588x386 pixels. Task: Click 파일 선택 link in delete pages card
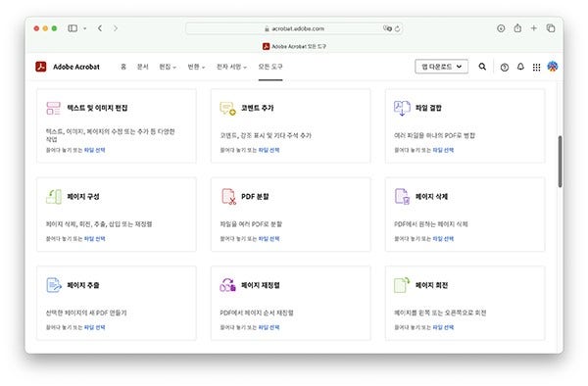pyautogui.click(x=443, y=239)
